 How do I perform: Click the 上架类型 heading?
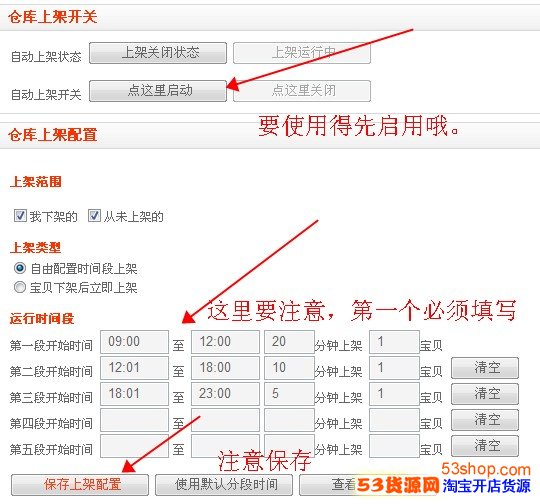pos(35,247)
